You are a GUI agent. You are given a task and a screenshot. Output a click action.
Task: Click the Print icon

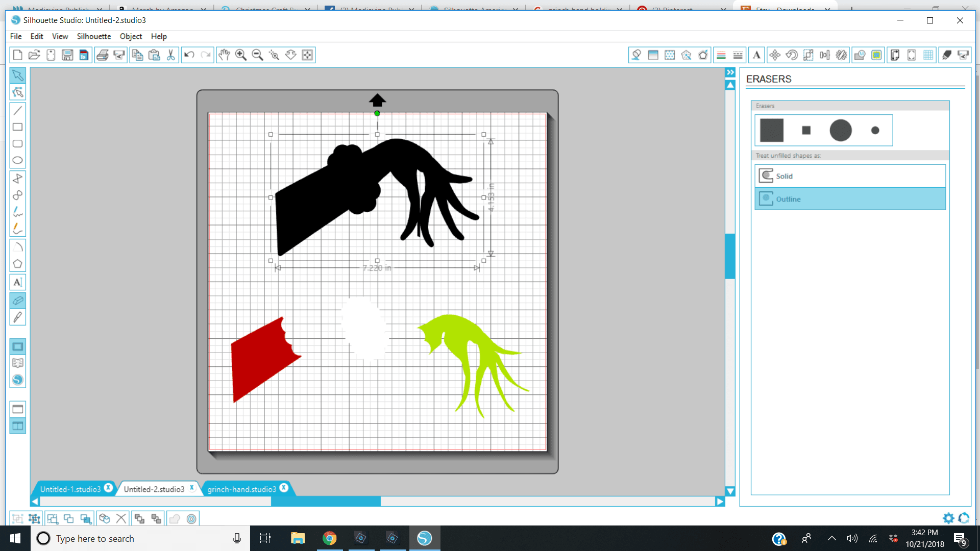[x=103, y=55]
